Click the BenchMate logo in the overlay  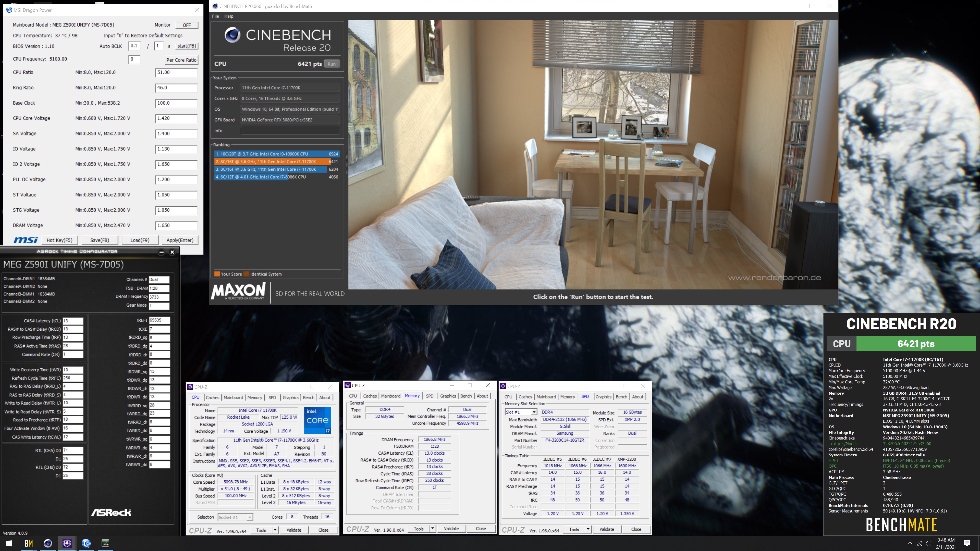[x=901, y=525]
